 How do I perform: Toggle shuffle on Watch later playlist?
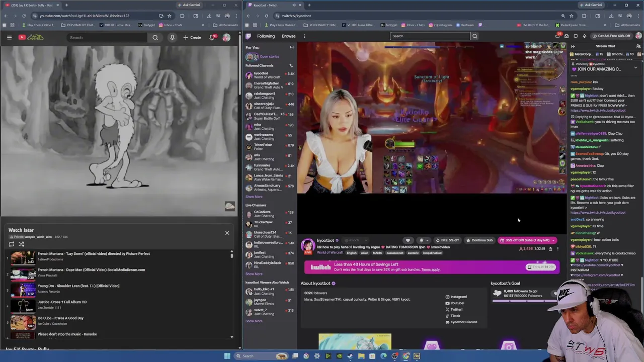(22, 244)
